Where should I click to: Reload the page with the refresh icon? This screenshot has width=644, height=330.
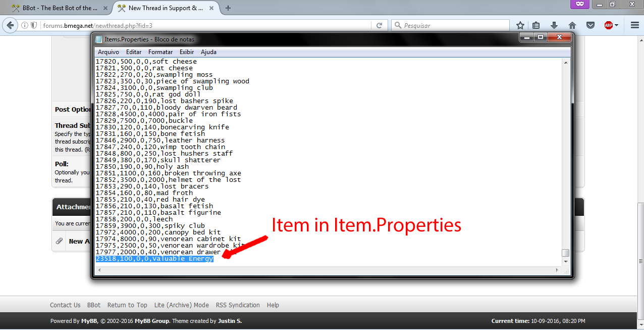(379, 25)
